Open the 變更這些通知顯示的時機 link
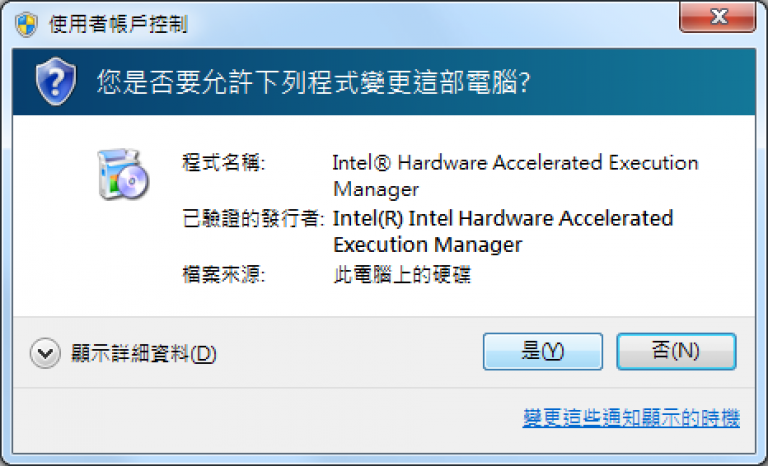This screenshot has width=768, height=466. tap(631, 418)
